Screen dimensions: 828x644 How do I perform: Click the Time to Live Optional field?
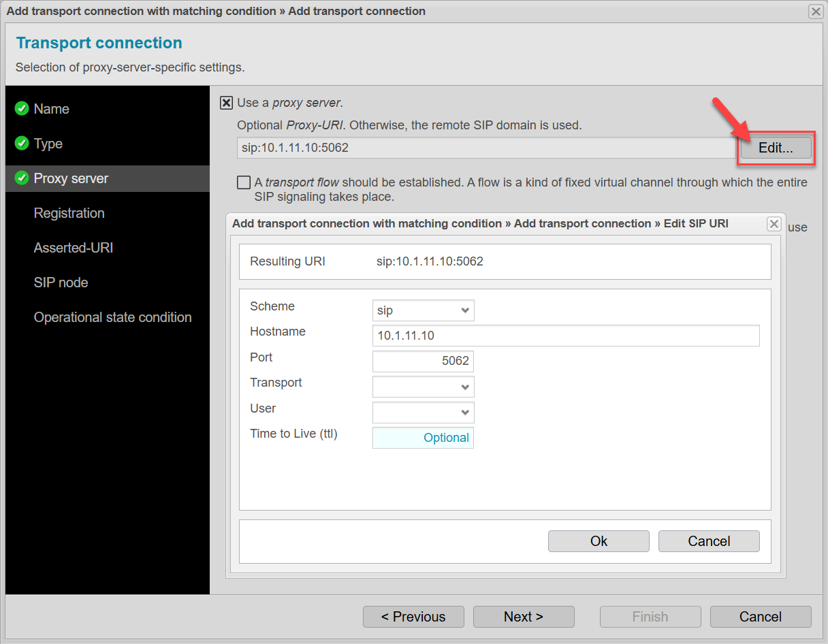(x=423, y=437)
